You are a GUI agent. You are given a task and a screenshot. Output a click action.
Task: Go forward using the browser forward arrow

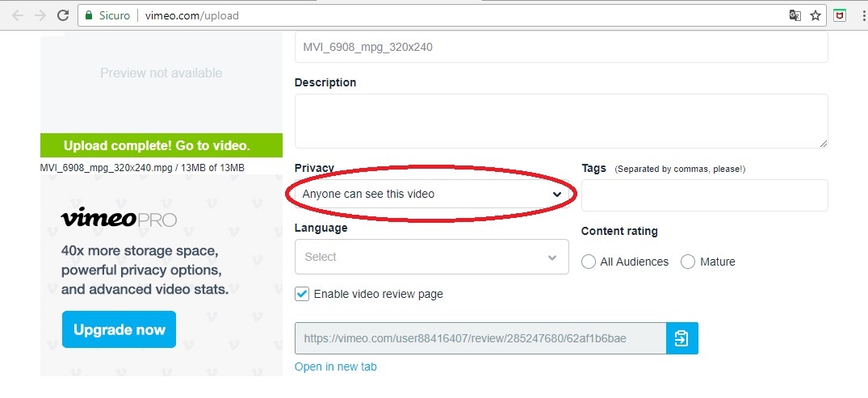pos(40,15)
